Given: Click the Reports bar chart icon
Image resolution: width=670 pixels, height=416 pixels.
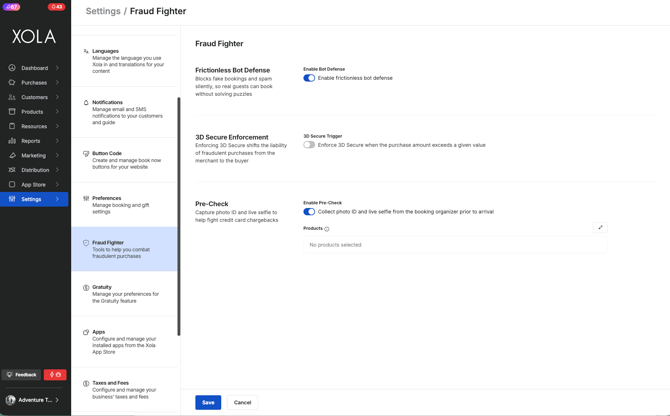Looking at the screenshot, I should 12,141.
